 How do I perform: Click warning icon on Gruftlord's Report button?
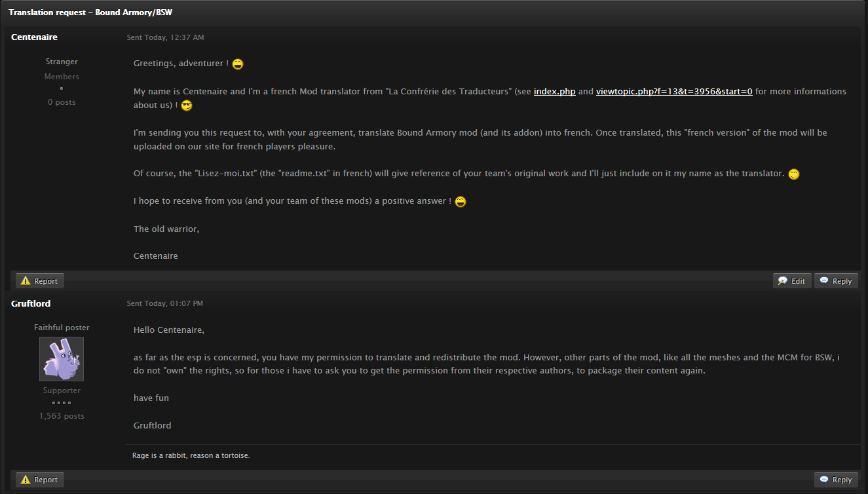(x=26, y=480)
